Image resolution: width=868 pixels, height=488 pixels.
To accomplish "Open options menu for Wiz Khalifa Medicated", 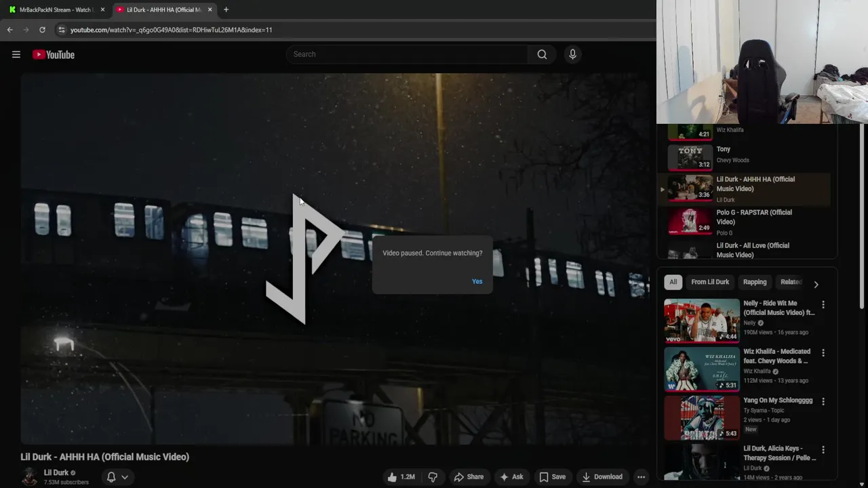I will tap(823, 353).
